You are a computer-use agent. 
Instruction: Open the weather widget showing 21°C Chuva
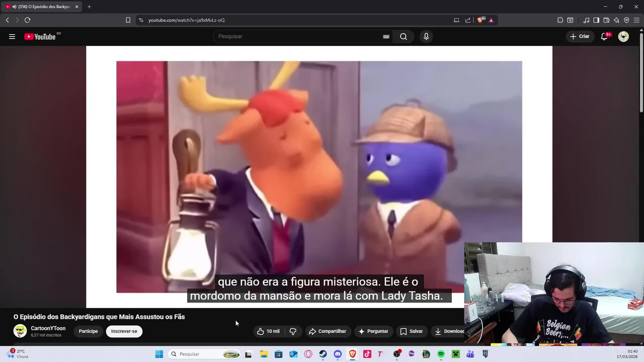[x=18, y=354]
